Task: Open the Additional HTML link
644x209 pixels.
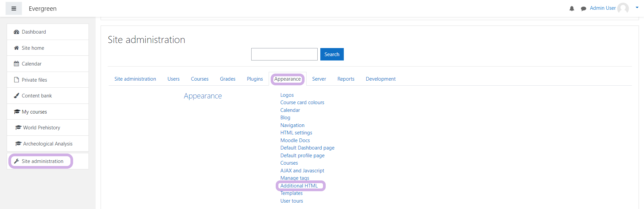Action: [x=299, y=186]
